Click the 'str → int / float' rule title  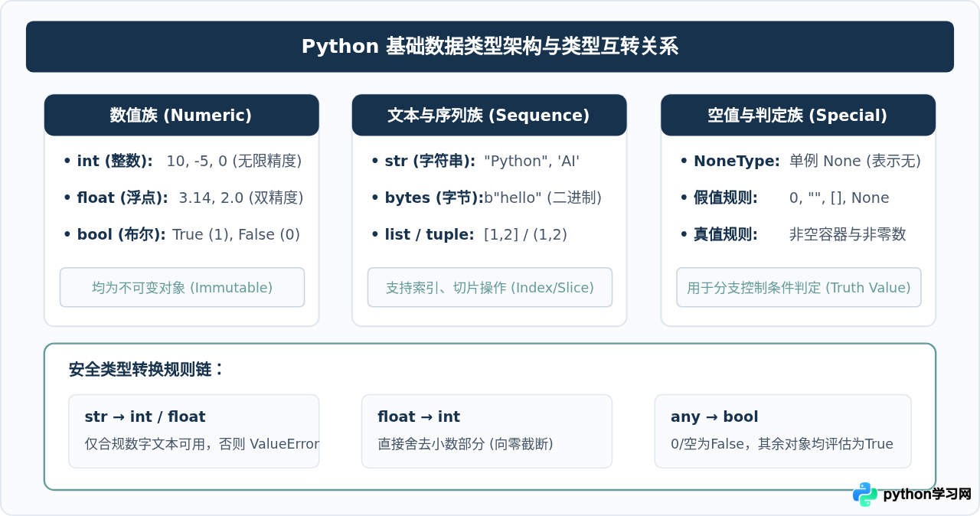coord(145,416)
